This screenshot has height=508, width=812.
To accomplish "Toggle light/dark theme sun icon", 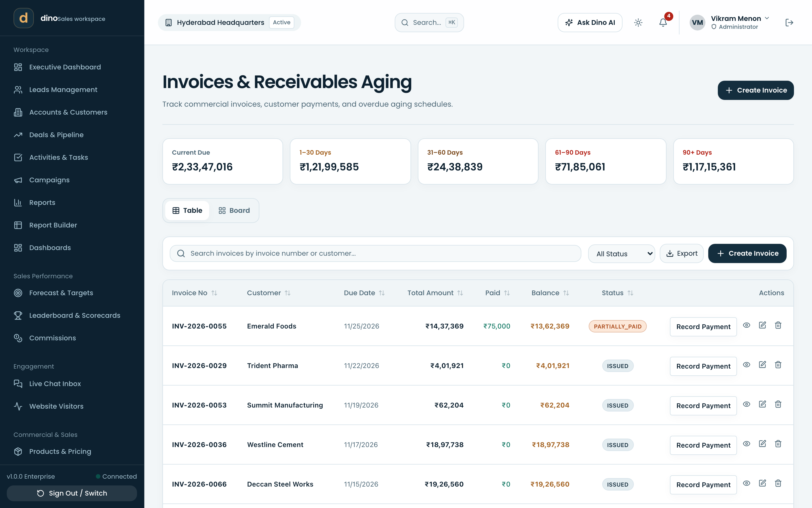I will (638, 23).
